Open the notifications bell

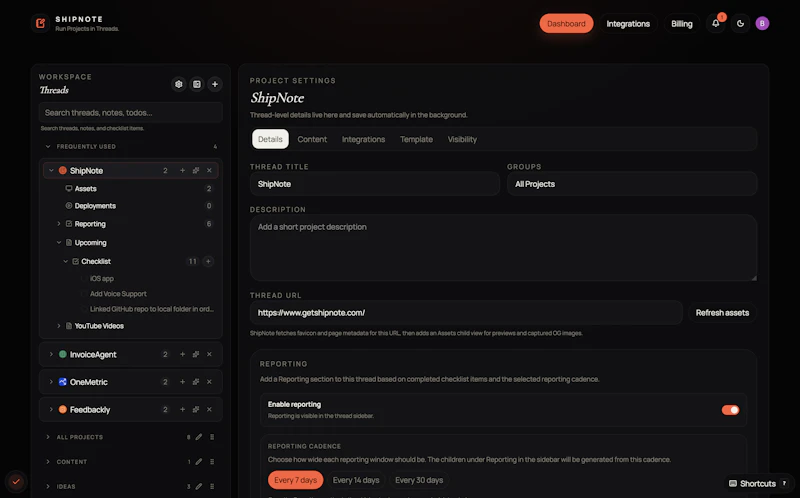[x=716, y=23]
